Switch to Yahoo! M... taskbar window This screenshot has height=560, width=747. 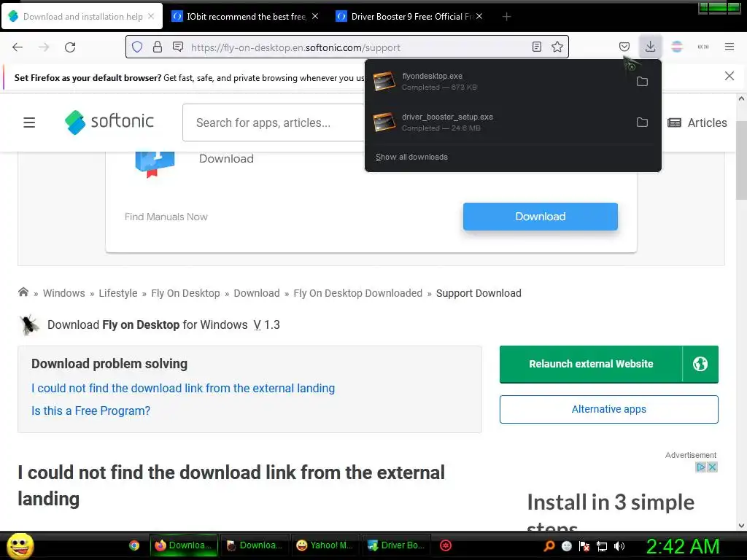pyautogui.click(x=325, y=545)
